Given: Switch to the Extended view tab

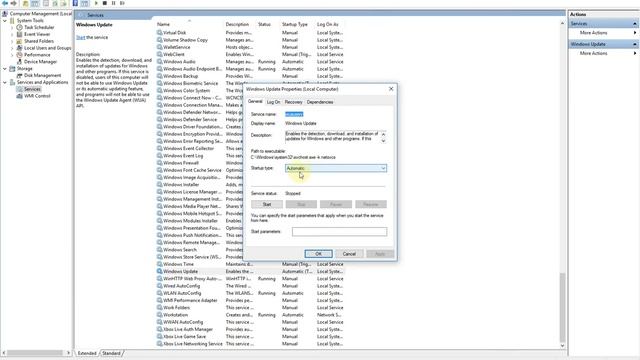Looking at the screenshot, I should (87, 353).
